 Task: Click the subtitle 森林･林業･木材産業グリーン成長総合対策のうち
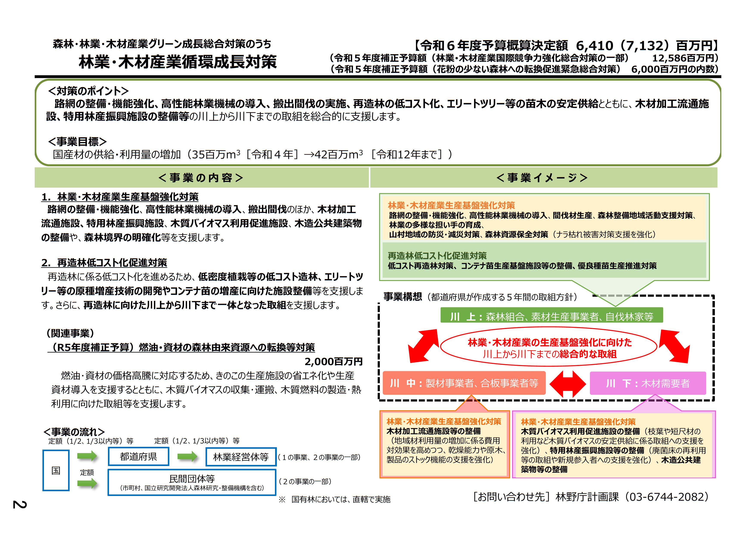[x=162, y=44]
